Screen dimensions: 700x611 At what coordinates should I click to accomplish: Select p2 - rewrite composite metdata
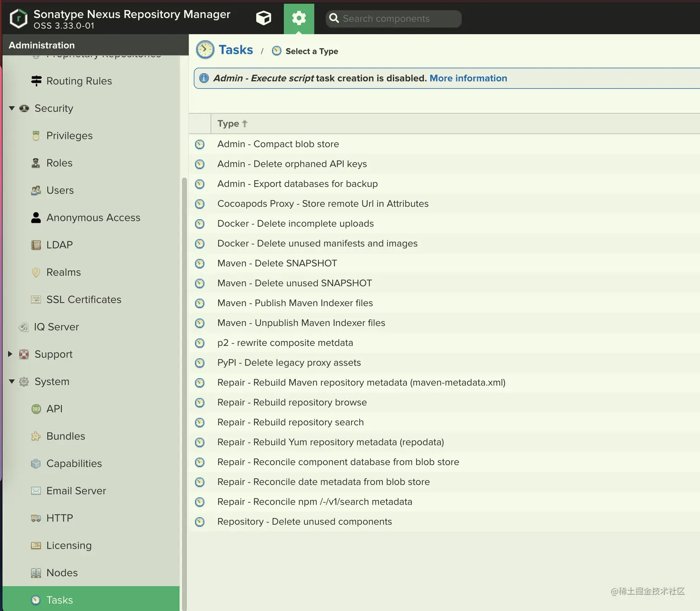click(444, 343)
